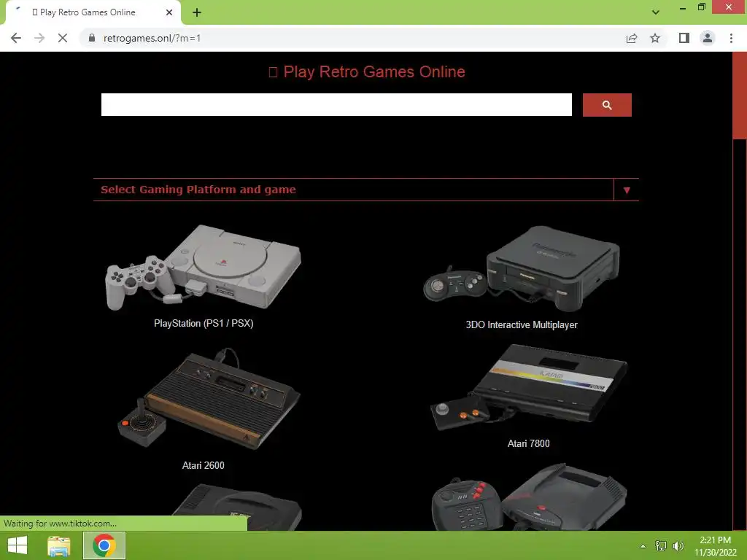
Task: Open the Atari 7800 text link
Action: click(x=528, y=443)
